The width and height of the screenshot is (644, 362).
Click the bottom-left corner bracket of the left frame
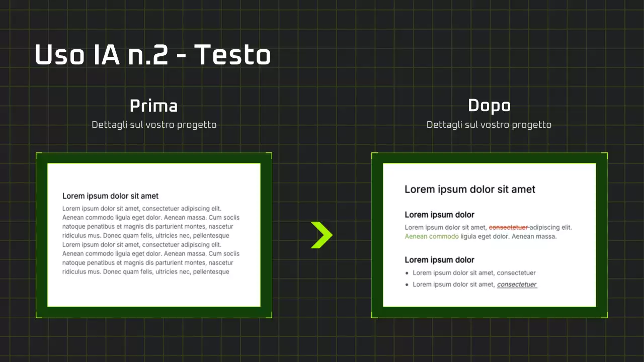(x=37, y=317)
